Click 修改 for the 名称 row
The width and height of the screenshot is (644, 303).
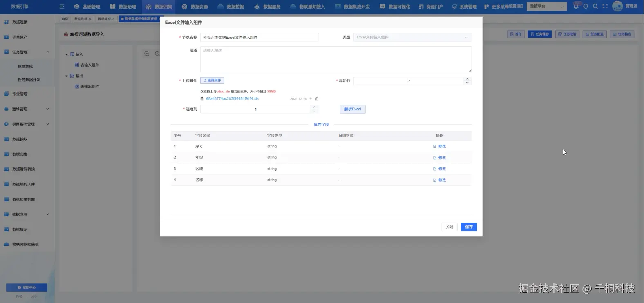click(440, 180)
